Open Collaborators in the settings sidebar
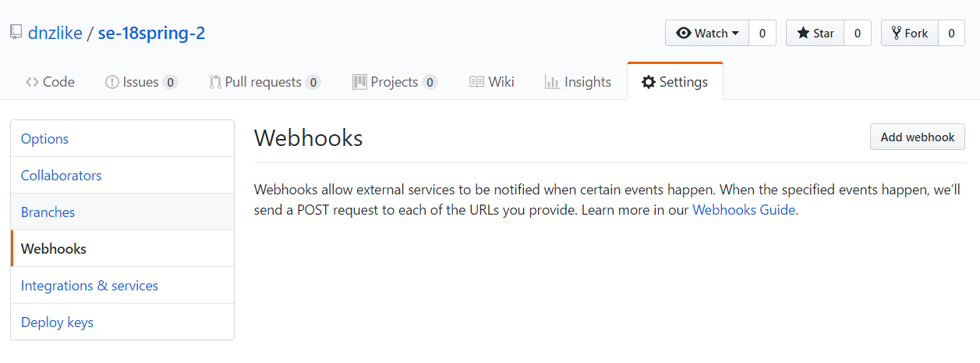The image size is (980, 363). [122, 175]
